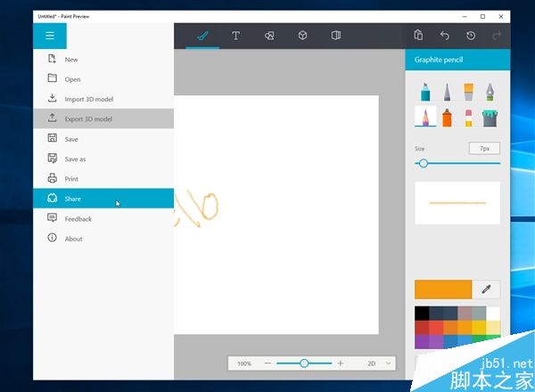This screenshot has height=392, width=535.
Task: Minimize the Paint Preview window
Action: point(465,16)
